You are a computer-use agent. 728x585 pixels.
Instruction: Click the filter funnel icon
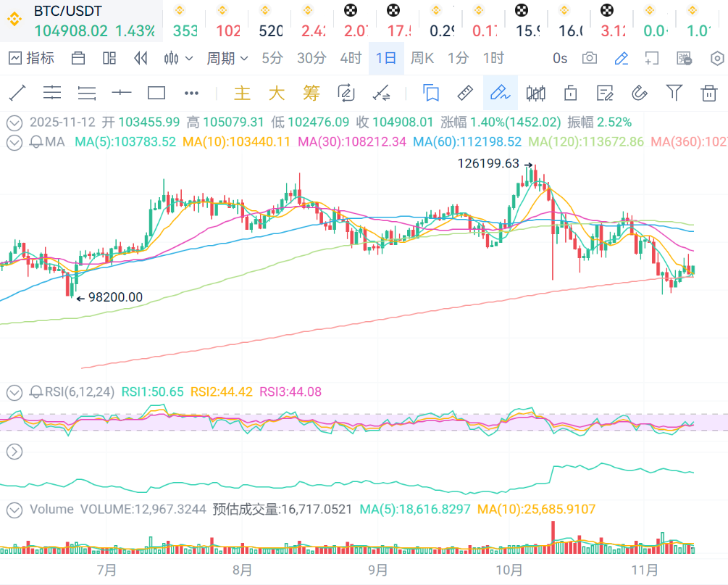(x=674, y=93)
